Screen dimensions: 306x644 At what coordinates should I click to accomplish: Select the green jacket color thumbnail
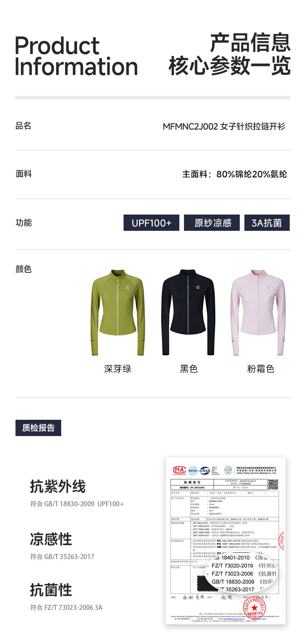pos(118,312)
